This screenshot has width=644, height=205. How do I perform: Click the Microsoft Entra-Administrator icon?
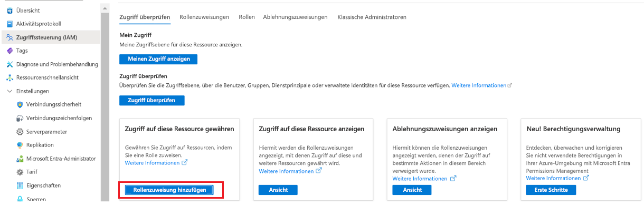[20, 159]
